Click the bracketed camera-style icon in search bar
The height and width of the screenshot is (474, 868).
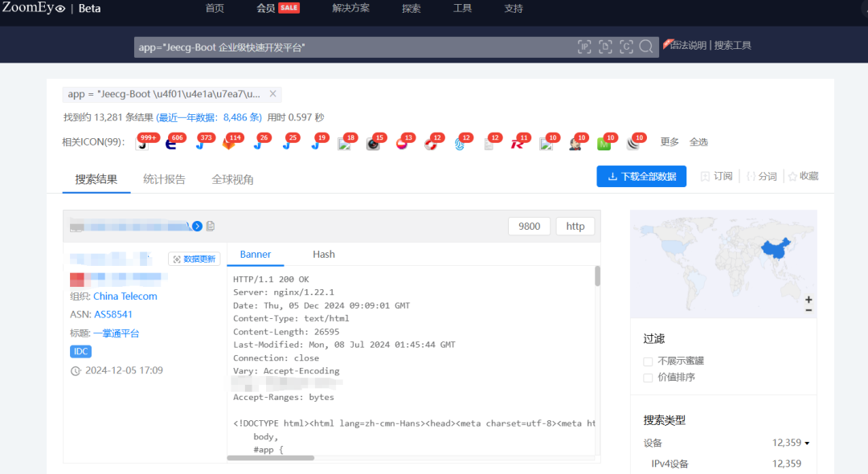606,47
